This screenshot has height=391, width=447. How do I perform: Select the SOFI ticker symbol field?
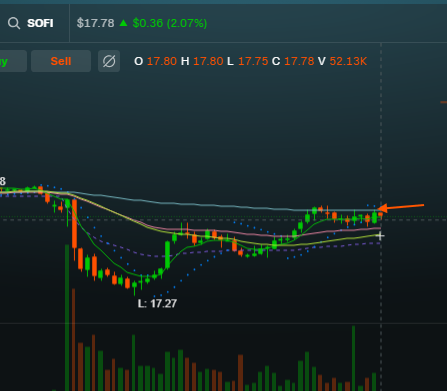[40, 23]
